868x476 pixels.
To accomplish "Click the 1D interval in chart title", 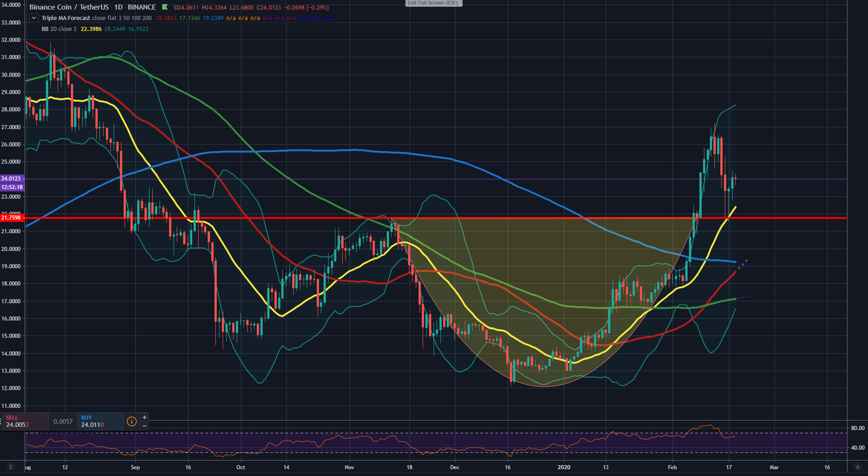I will click(x=118, y=7).
